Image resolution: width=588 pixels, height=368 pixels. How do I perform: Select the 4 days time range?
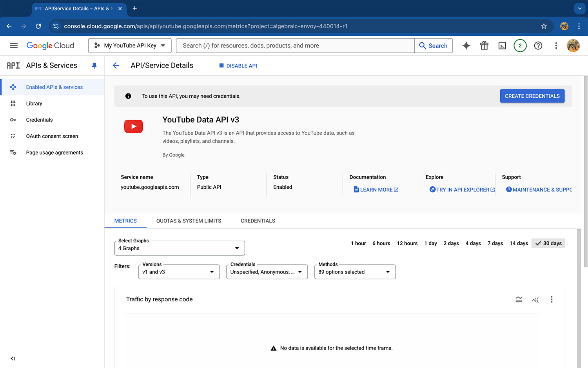tap(473, 243)
